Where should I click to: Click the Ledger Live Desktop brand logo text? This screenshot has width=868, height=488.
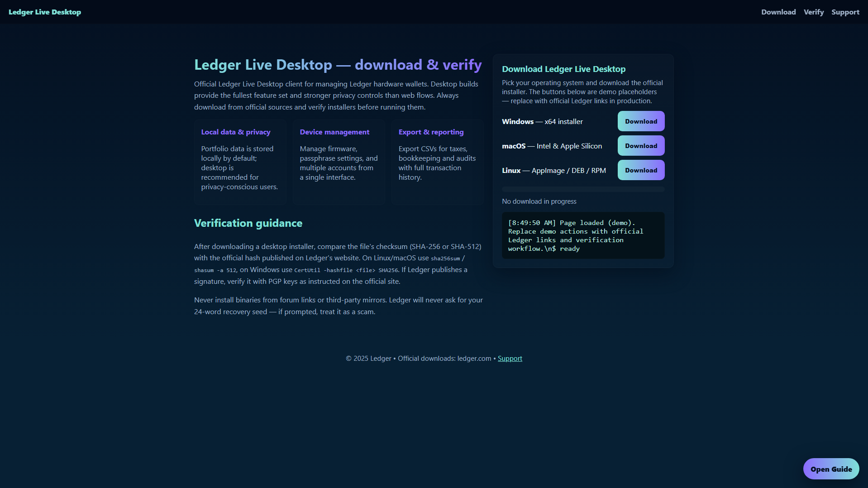click(x=45, y=12)
